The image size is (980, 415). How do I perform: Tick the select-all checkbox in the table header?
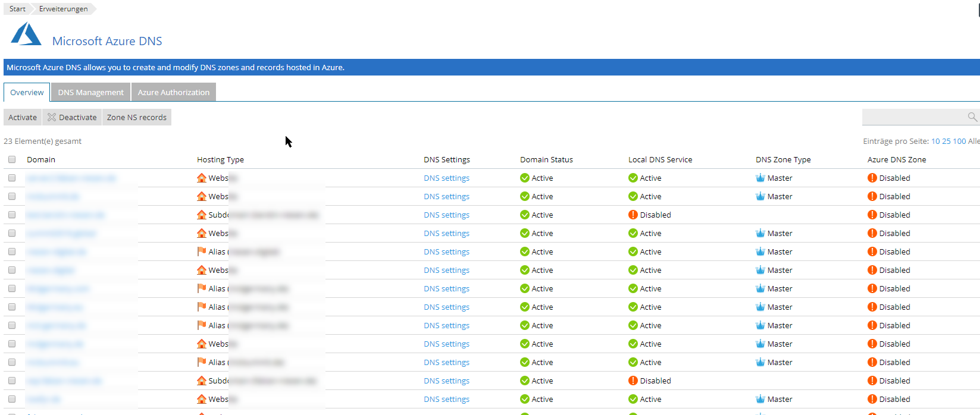click(x=12, y=159)
